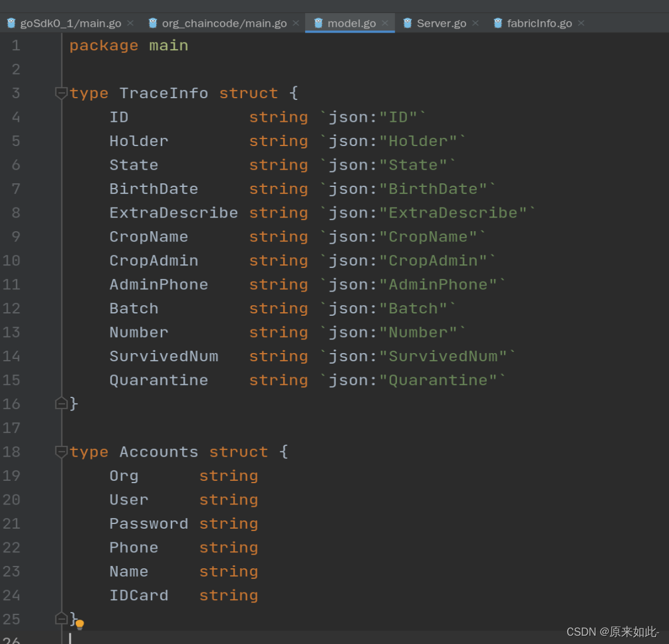Click line number 1 in the gutter
669x644 pixels.
click(x=16, y=45)
